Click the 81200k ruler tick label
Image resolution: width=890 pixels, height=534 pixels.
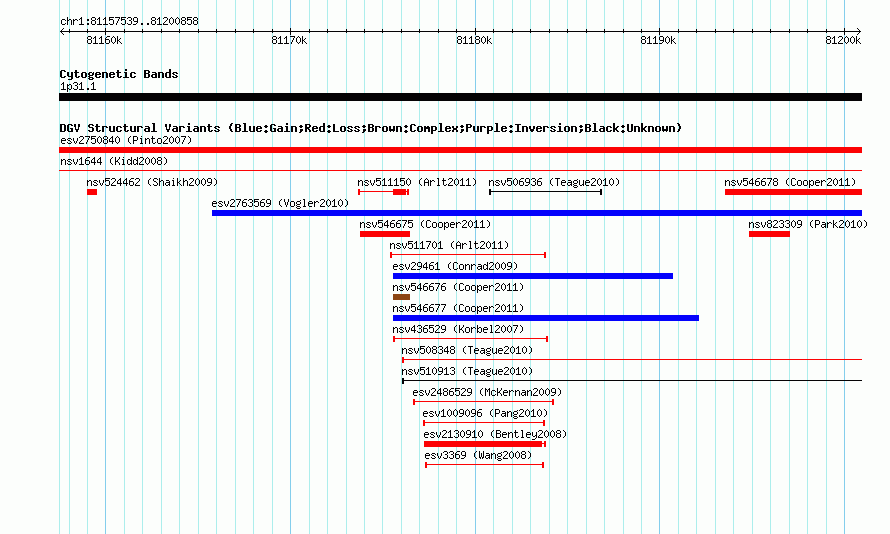click(843, 40)
